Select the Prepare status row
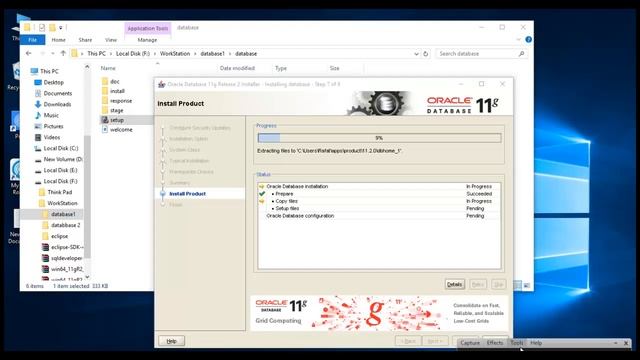Screen dimensions: 640x360 coord(379,194)
